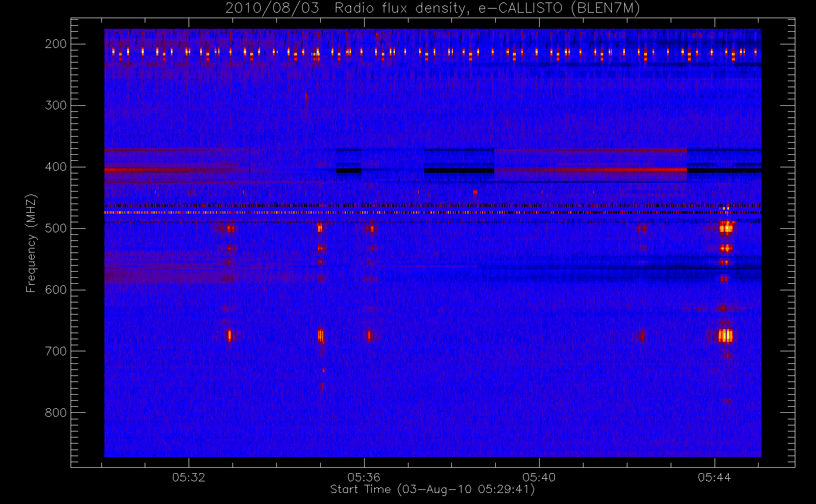816x504 pixels.
Task: Click the bright burst near 670 MHz at 05:44
Action: tap(725, 336)
